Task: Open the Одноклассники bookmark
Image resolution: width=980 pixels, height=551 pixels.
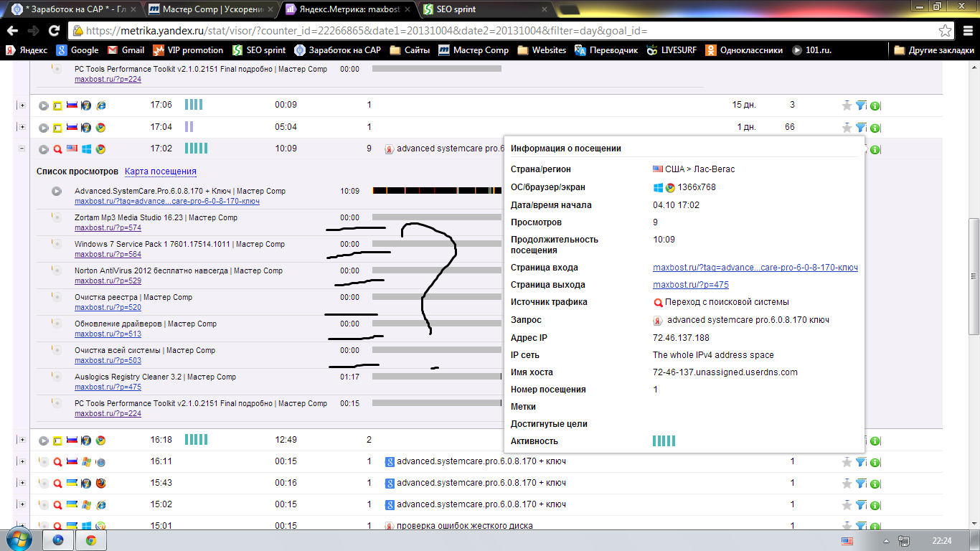Action: click(745, 50)
